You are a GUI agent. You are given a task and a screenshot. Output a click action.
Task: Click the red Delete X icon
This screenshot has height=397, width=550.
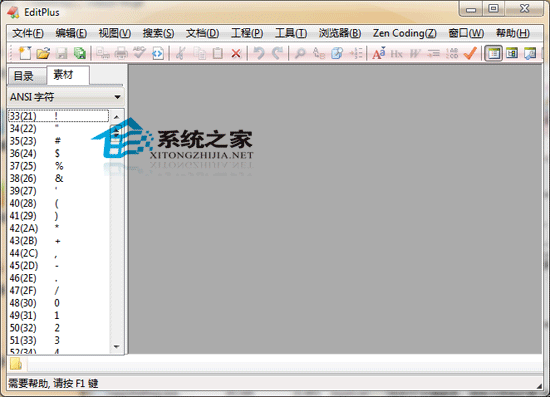coord(236,54)
